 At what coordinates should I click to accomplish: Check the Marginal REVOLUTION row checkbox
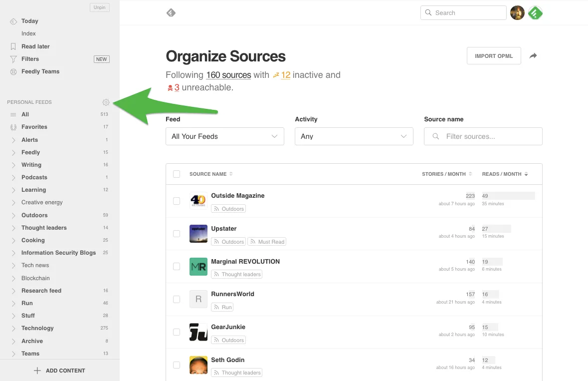click(x=177, y=267)
